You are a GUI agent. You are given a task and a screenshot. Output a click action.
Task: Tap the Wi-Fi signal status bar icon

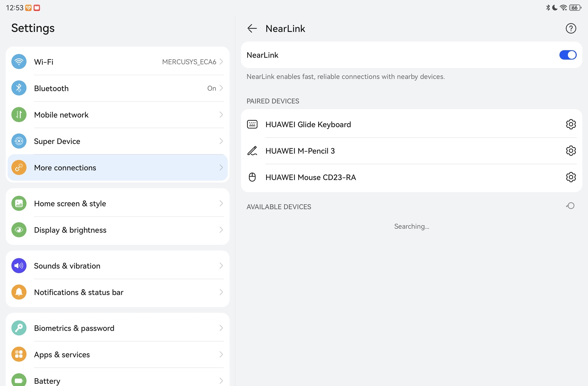(x=563, y=8)
